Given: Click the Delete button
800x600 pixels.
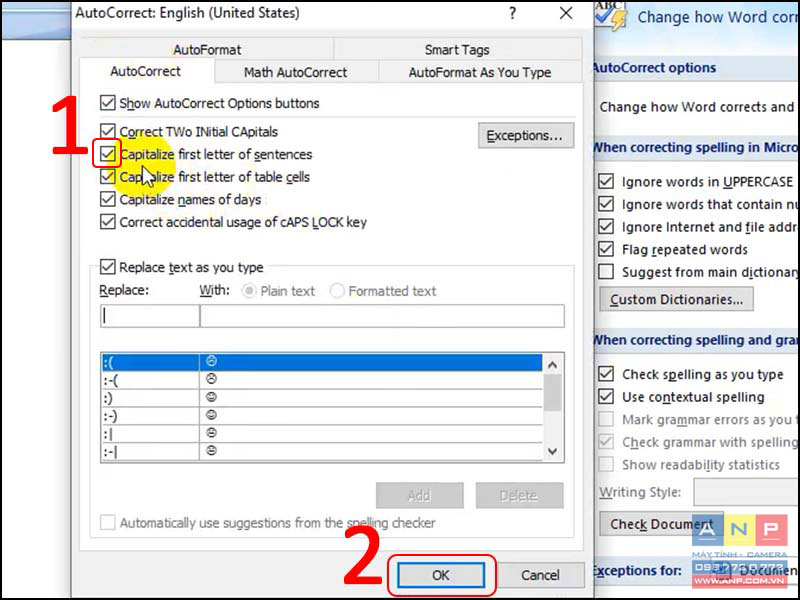Looking at the screenshot, I should (x=519, y=495).
